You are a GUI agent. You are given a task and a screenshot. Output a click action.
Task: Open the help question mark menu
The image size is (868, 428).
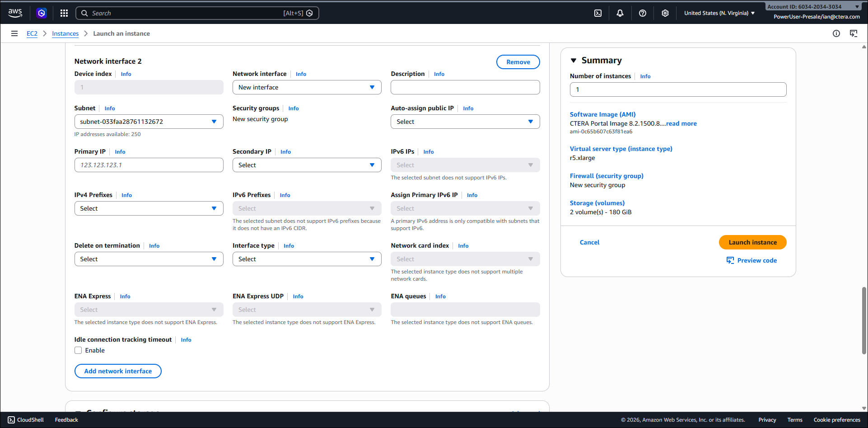tap(643, 13)
